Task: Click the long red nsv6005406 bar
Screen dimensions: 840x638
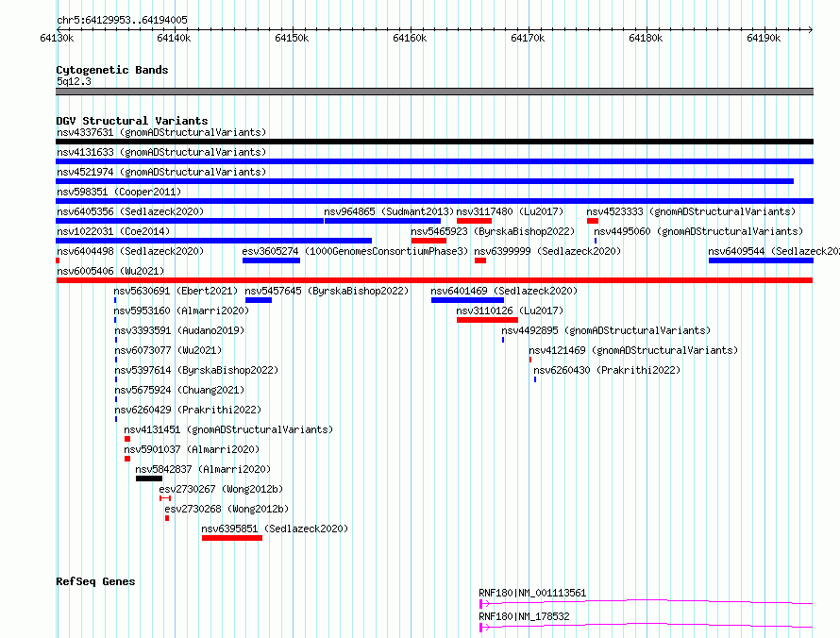Action: 434,280
